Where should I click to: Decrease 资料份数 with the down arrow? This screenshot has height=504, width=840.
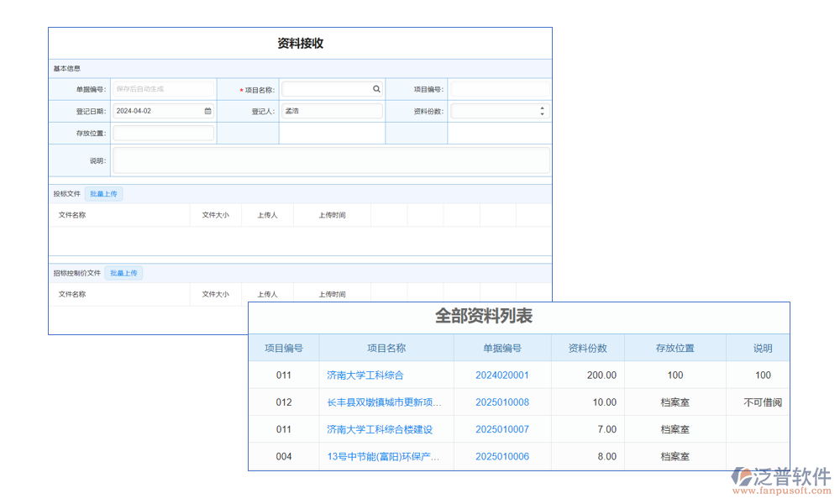[542, 114]
